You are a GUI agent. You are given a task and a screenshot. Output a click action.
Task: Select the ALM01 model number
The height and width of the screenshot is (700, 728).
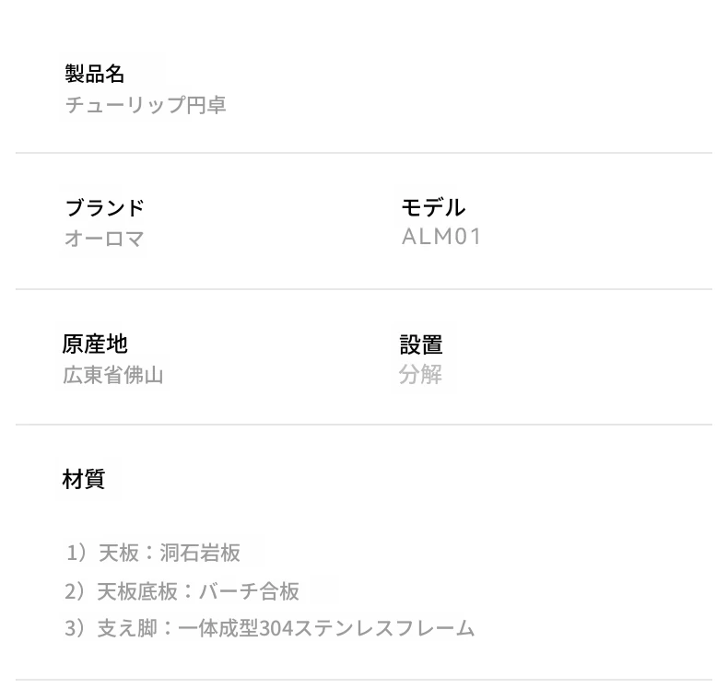(x=441, y=237)
